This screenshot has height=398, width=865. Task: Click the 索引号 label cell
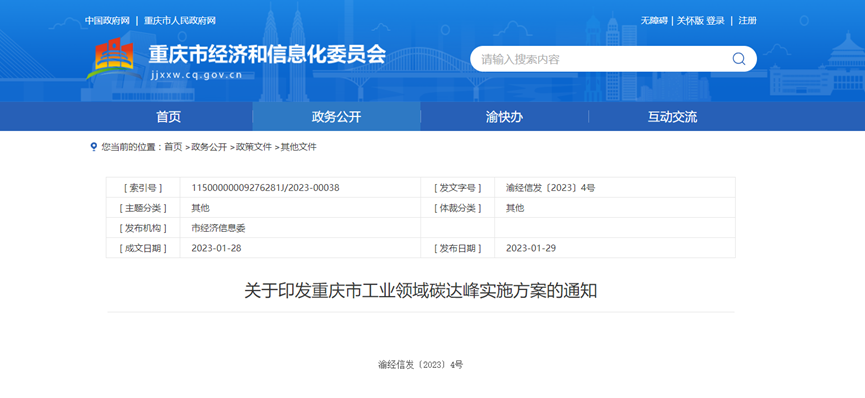click(143, 188)
